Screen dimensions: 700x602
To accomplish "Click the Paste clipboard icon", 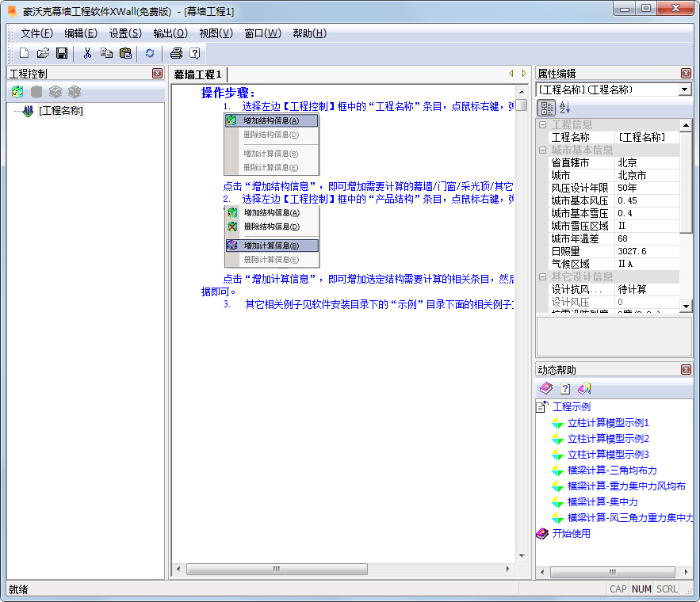I will point(125,53).
